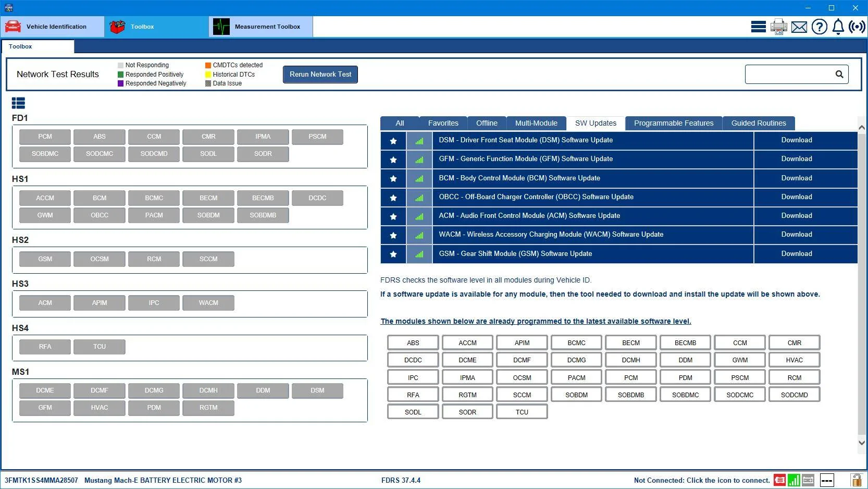
Task: Click the notification bell icon
Action: 838,27
